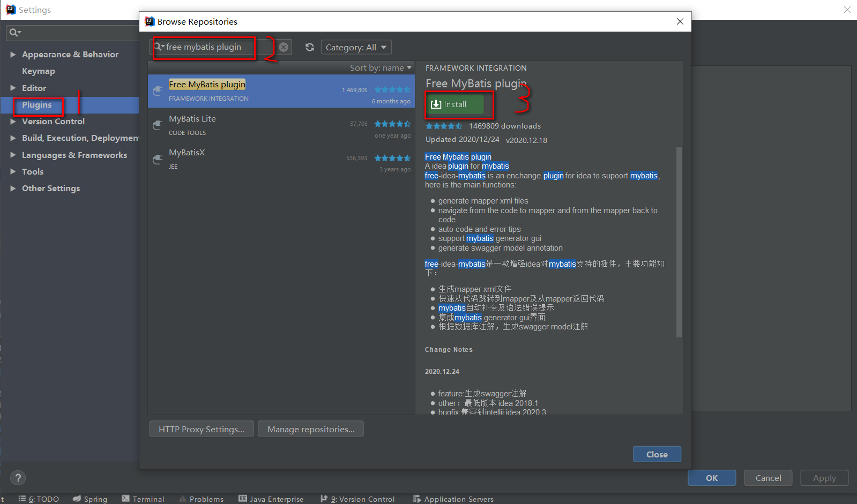Expand Build, Execution, Deployment node
This screenshot has height=504, width=857.
13,138
